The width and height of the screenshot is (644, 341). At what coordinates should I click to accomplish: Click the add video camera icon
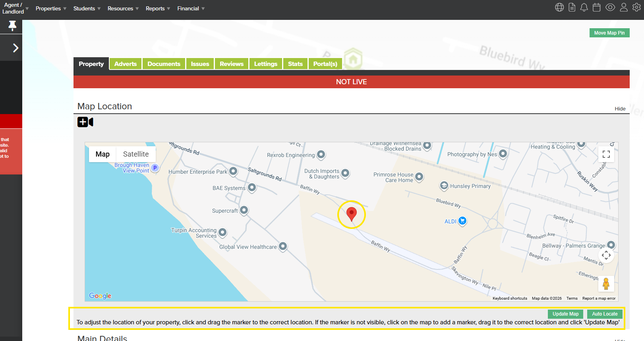click(x=85, y=122)
